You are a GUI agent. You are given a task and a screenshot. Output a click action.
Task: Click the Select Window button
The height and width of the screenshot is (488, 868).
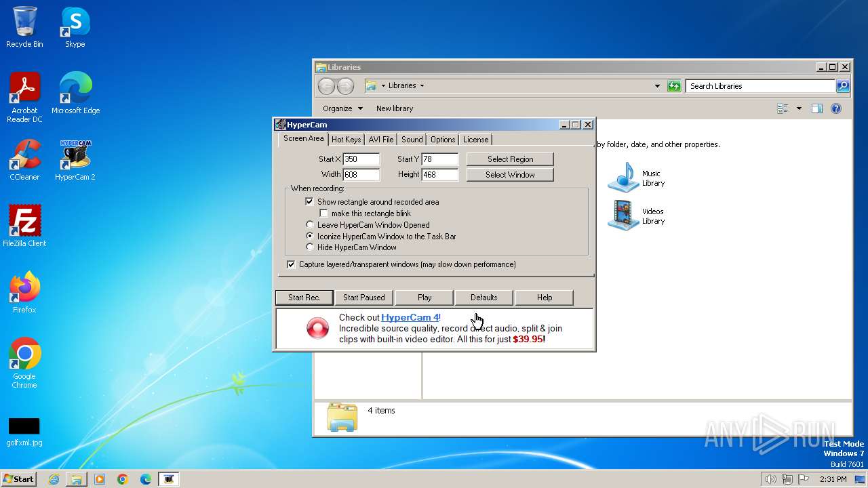(x=510, y=175)
